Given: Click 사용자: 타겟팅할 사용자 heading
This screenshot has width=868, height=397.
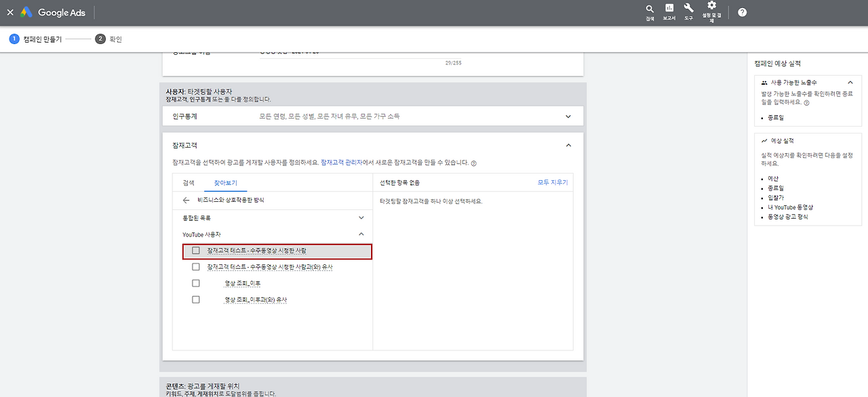Looking at the screenshot, I should tap(199, 91).
